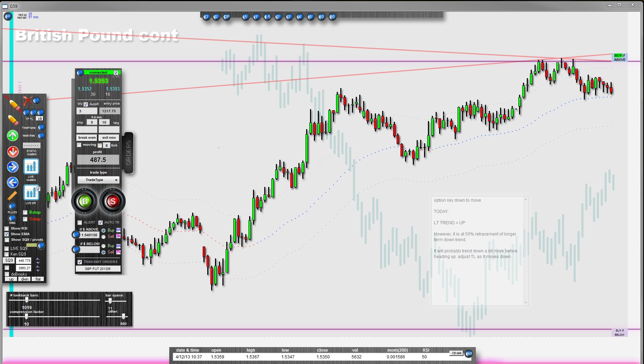Image resolution: width=644 pixels, height=364 pixels.
Task: Click the exit now button
Action: pyautogui.click(x=109, y=138)
